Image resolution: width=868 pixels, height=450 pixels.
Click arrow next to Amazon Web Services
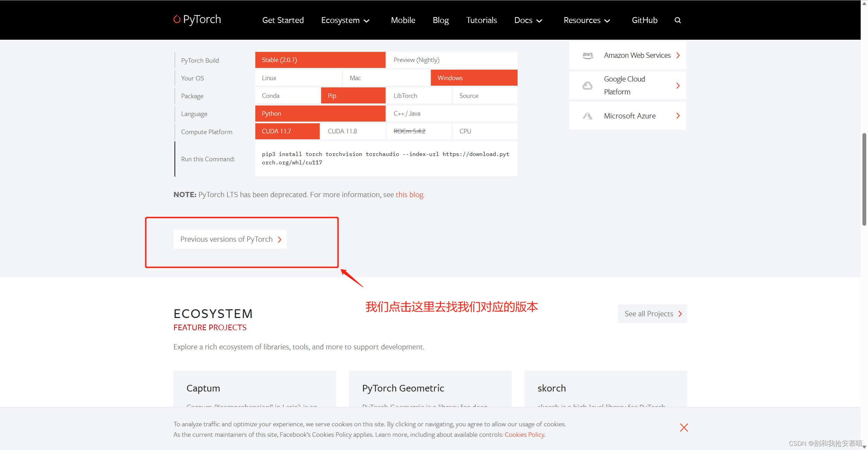(x=678, y=55)
